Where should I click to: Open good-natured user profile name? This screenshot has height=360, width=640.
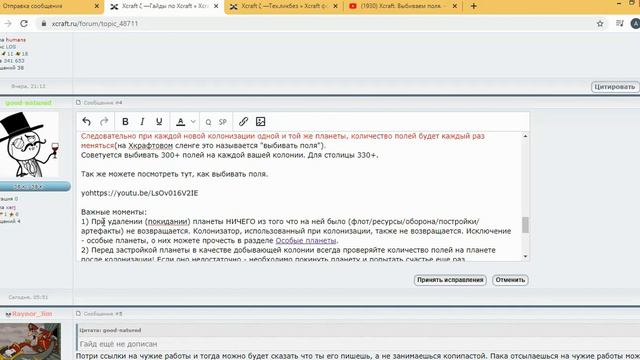point(29,103)
